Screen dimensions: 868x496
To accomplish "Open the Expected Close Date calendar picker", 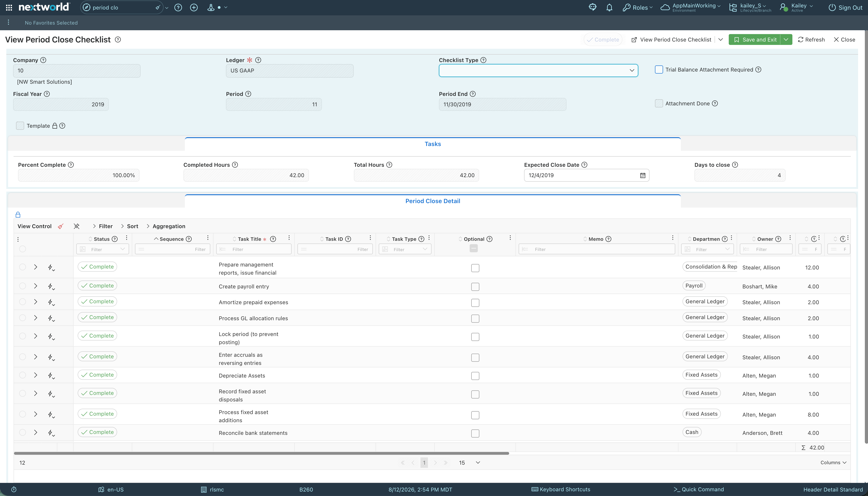I will click(643, 175).
